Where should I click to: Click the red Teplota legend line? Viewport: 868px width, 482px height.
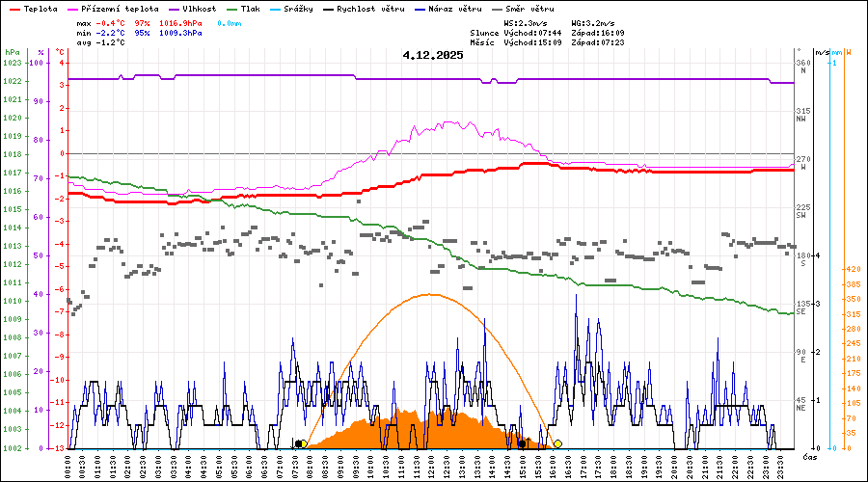[14, 9]
